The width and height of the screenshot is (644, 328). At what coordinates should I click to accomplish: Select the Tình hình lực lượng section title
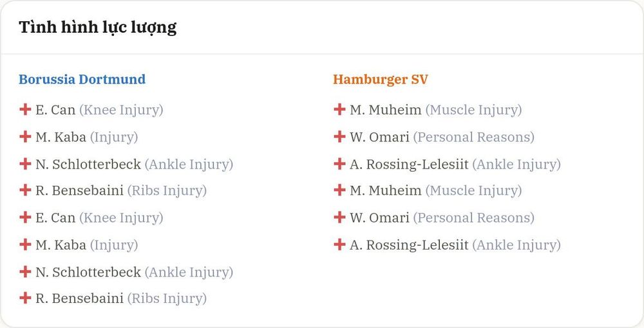(x=98, y=28)
